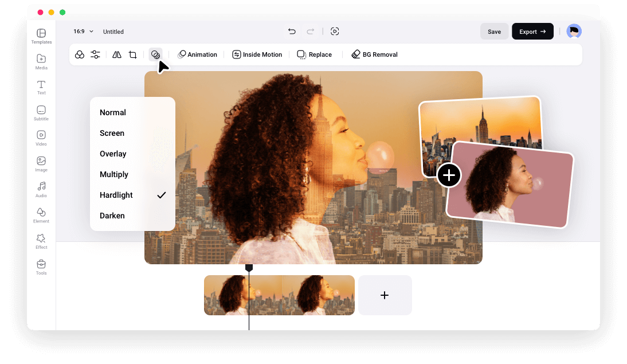Enable BG Removal
Screen dimensions: 627x364
tap(374, 54)
